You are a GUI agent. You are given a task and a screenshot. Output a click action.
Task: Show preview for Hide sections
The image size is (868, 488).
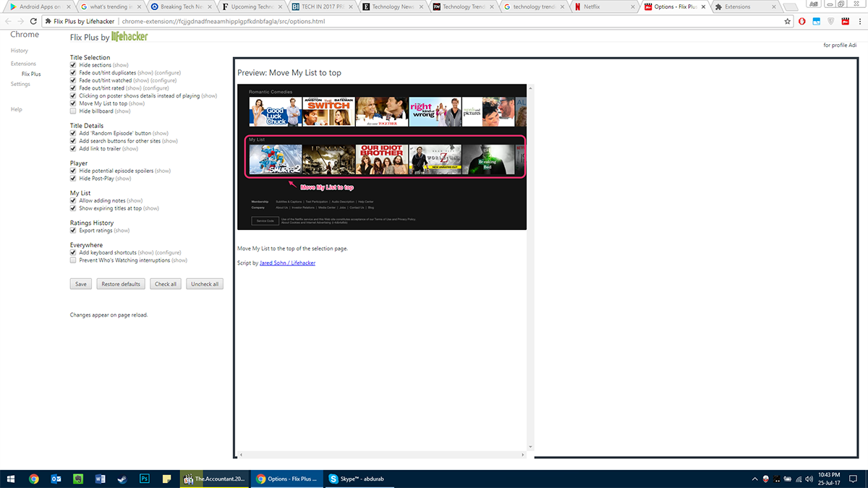tap(120, 66)
